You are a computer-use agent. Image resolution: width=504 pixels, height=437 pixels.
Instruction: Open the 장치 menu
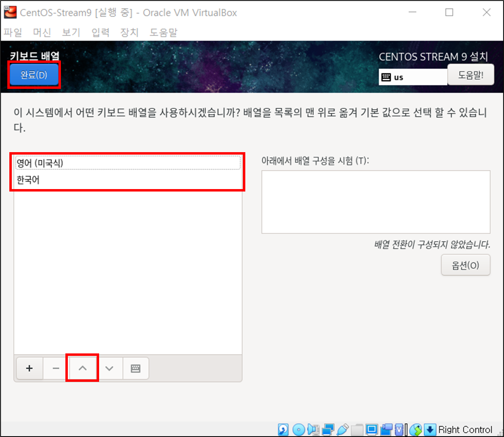(130, 32)
